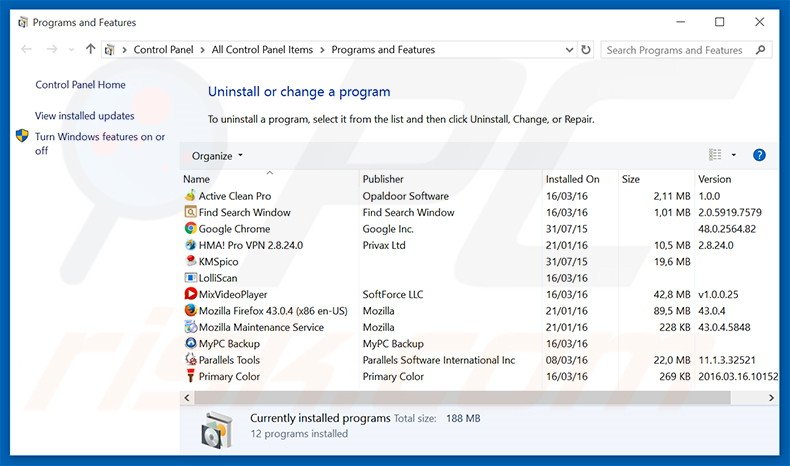Viewport: 790px width, 466px height.
Task: Open the Organize dropdown menu
Action: pyautogui.click(x=217, y=156)
